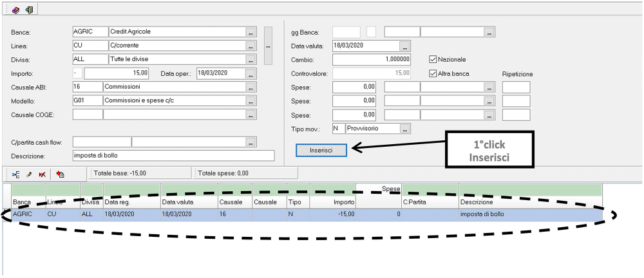The width and height of the screenshot is (644, 278).
Task: Uncheck the Nazionale checkbox
Action: [433, 59]
